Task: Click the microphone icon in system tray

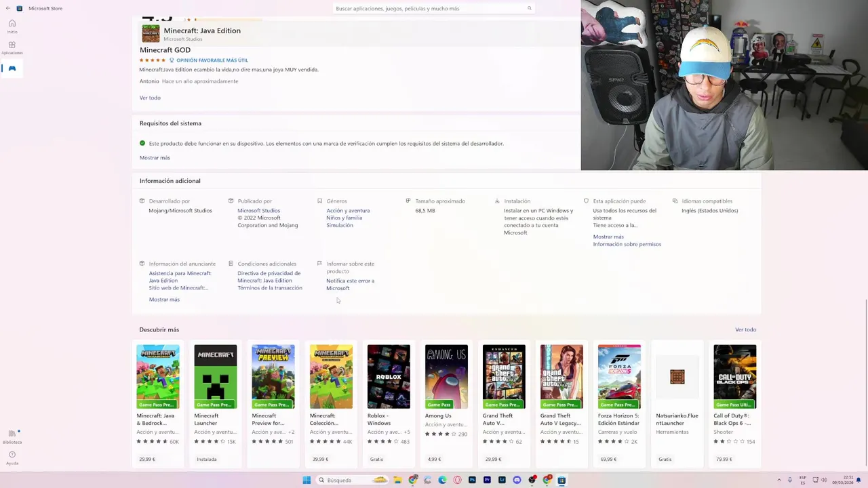Action: pos(789,480)
